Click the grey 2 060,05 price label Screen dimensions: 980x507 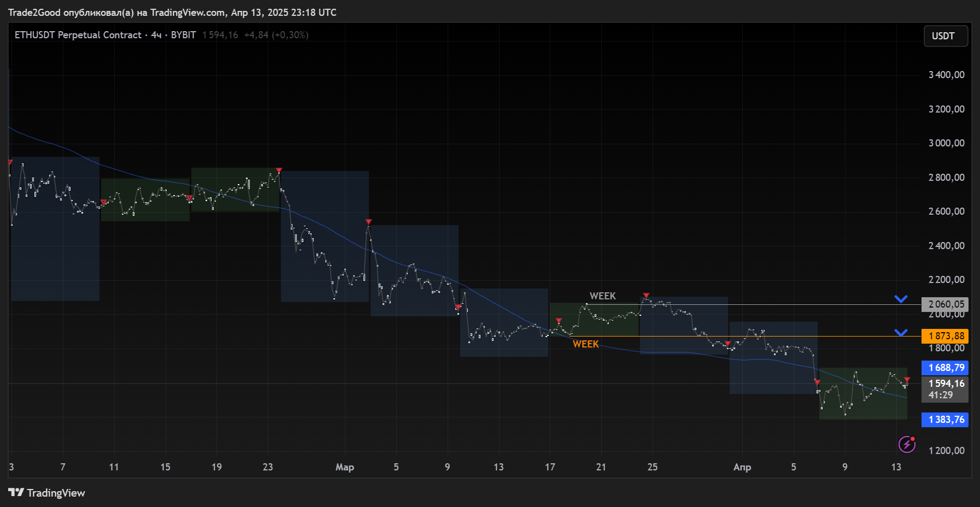click(x=945, y=304)
